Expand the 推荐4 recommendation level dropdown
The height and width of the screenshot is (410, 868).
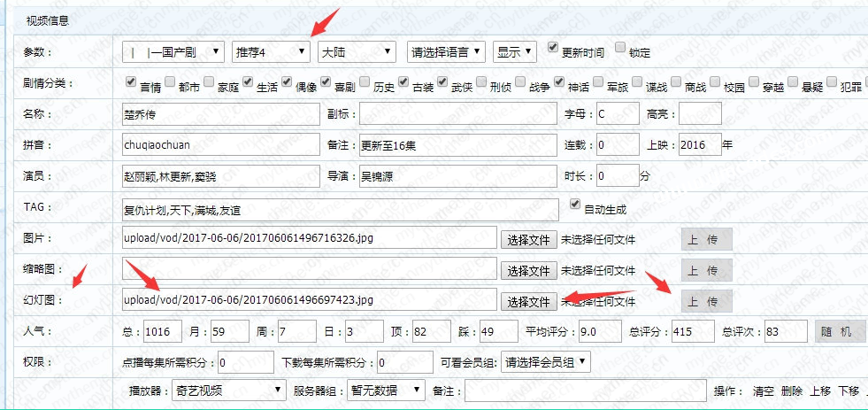tap(271, 52)
